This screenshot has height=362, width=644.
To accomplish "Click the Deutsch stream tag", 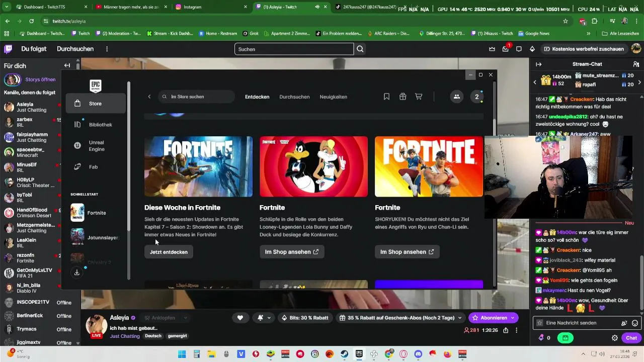I will coord(153,336).
